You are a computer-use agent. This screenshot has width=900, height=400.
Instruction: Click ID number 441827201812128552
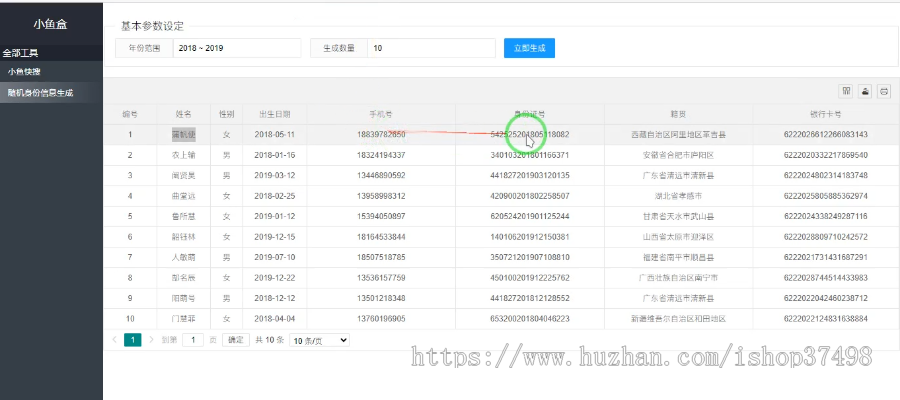[x=530, y=298]
